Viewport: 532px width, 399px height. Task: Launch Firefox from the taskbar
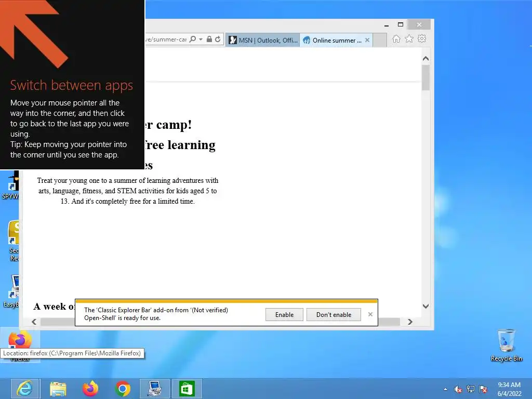click(90, 389)
